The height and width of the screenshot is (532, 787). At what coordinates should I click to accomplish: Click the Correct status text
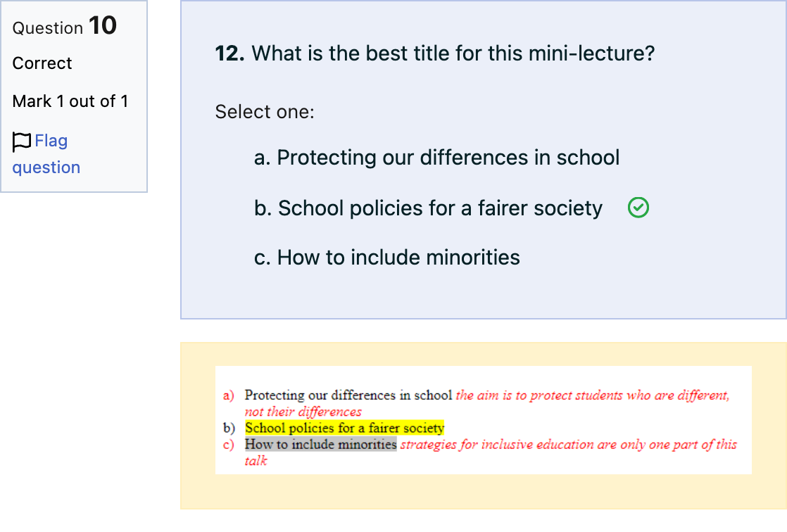42,63
